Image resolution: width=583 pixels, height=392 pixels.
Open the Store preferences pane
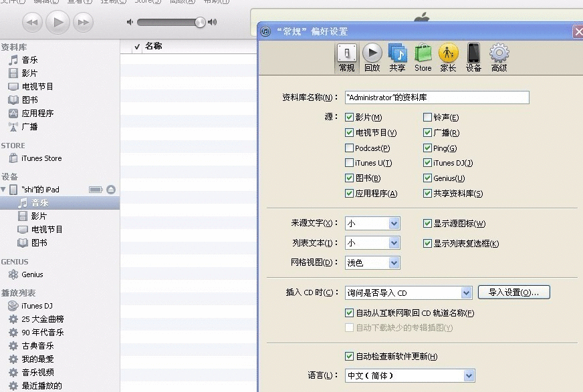[423, 56]
